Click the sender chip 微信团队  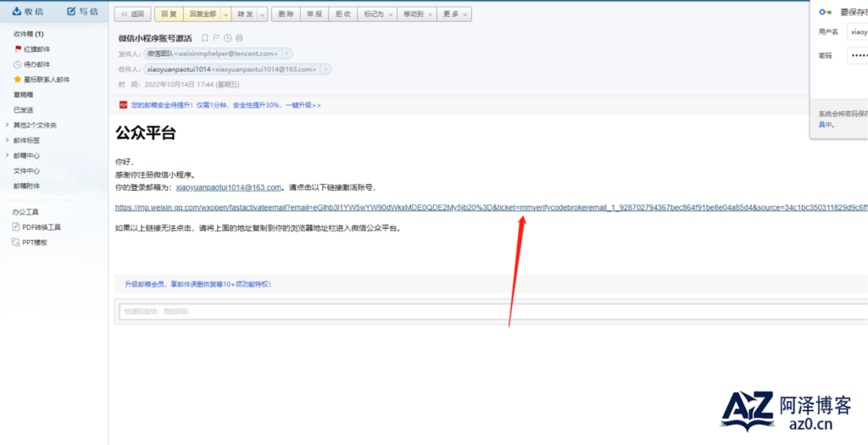point(213,53)
